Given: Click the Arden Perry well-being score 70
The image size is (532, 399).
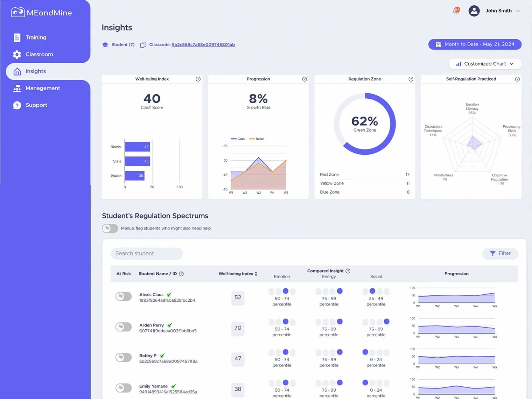Looking at the screenshot, I should click(x=238, y=328).
